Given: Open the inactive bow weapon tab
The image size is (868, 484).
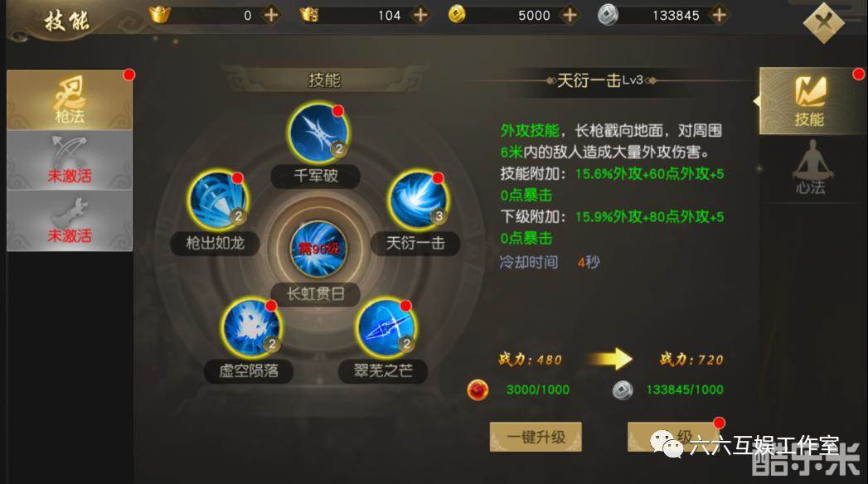Looking at the screenshot, I should [x=70, y=161].
